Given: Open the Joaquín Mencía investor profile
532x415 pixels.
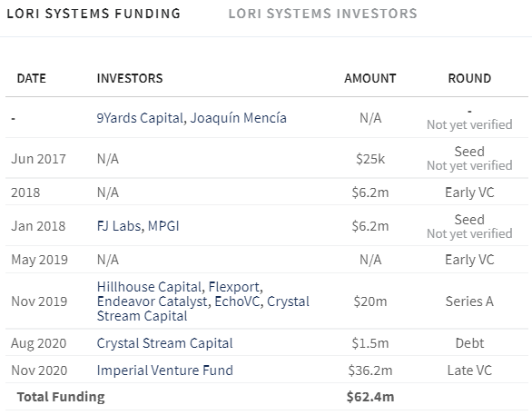Looking at the screenshot, I should pos(238,118).
